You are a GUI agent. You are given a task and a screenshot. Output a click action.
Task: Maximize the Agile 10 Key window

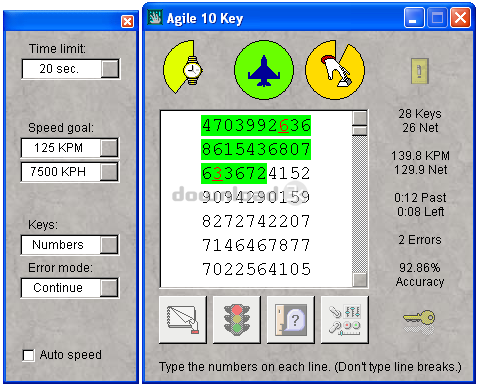coord(437,18)
